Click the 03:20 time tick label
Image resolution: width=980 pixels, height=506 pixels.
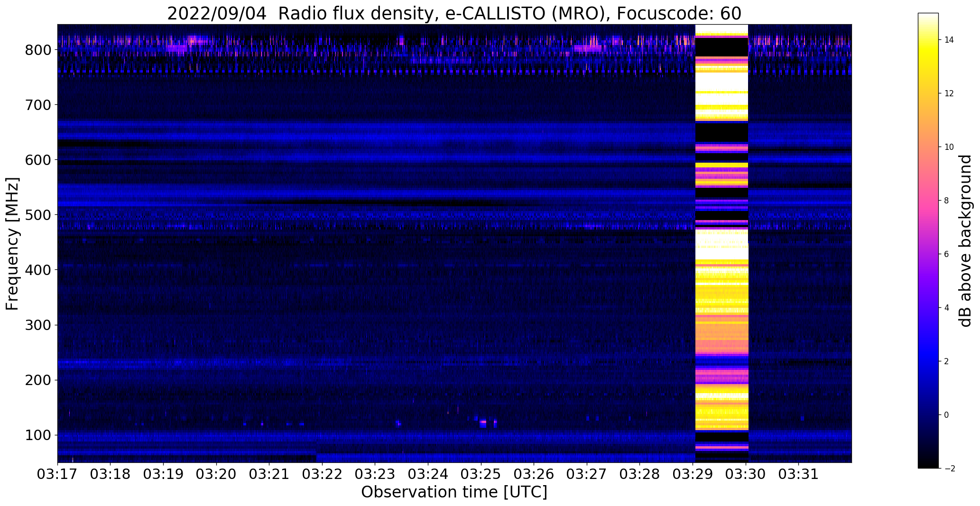216,474
